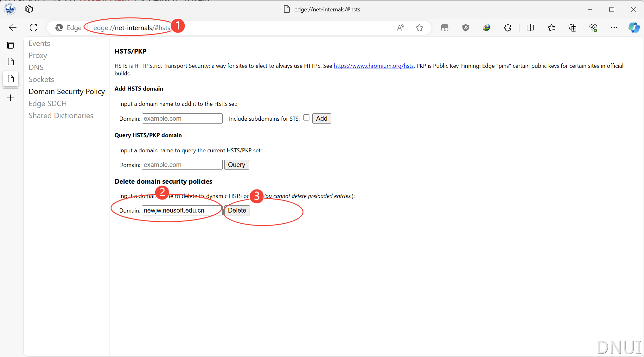This screenshot has height=357, width=644.
Task: Open Settings and more ellipsis menu
Action: [614, 28]
